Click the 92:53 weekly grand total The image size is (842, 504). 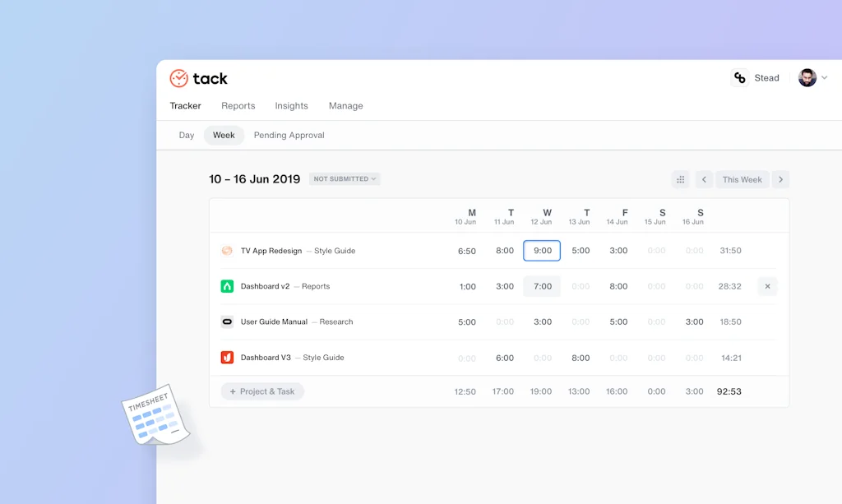pyautogui.click(x=729, y=392)
